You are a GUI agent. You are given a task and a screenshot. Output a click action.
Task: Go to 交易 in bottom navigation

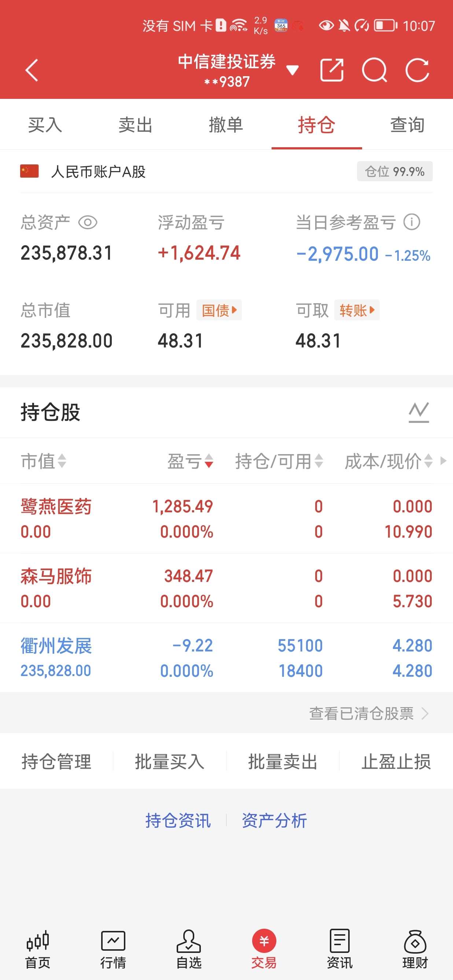click(x=264, y=949)
